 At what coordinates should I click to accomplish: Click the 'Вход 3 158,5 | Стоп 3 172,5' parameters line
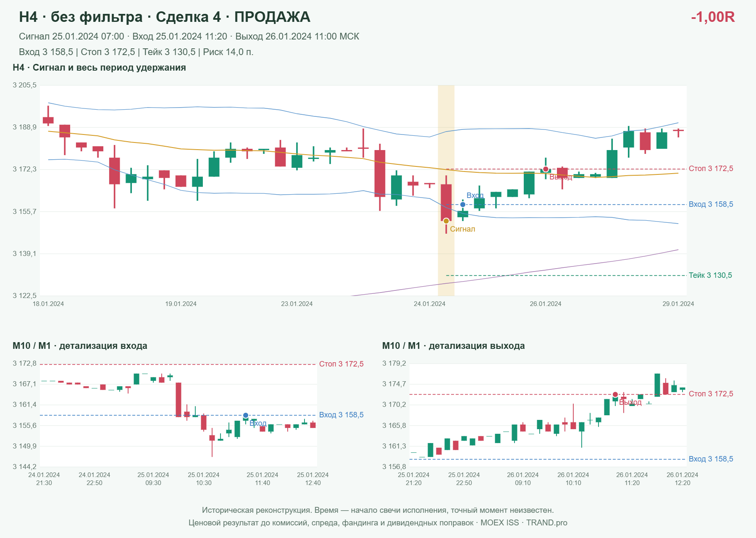pos(136,52)
